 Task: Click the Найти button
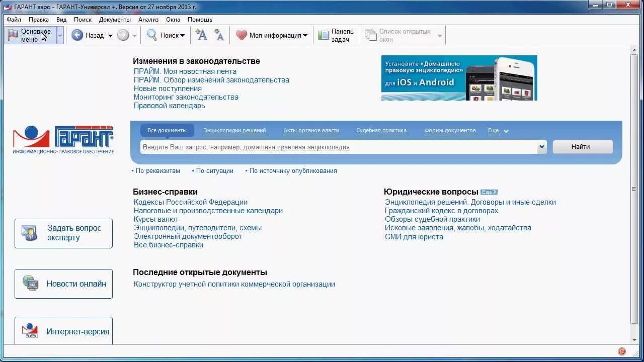coord(583,147)
